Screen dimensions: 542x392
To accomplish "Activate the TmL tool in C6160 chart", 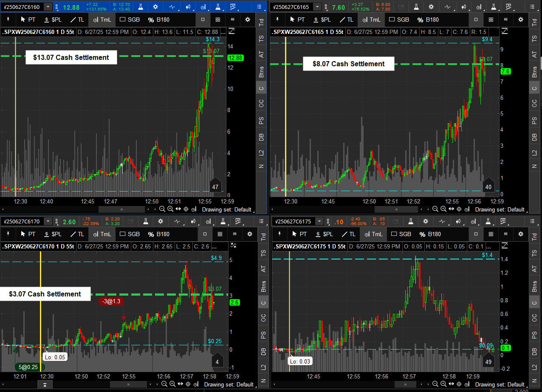I will click(102, 20).
